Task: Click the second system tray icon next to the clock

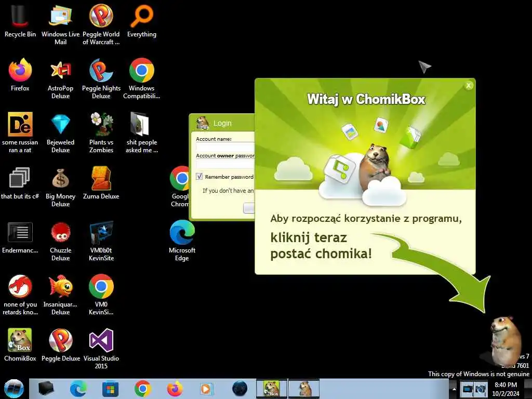Action: click(x=481, y=389)
